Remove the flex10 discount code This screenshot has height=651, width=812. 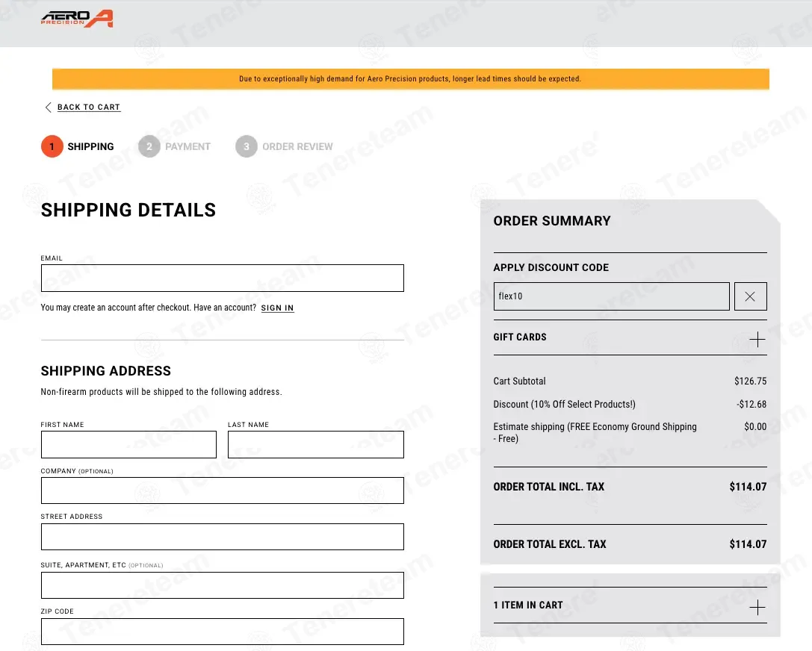tap(750, 296)
